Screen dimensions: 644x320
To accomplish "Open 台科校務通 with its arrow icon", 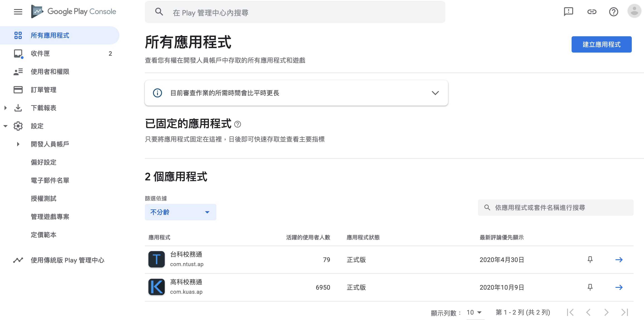I will pos(619,260).
